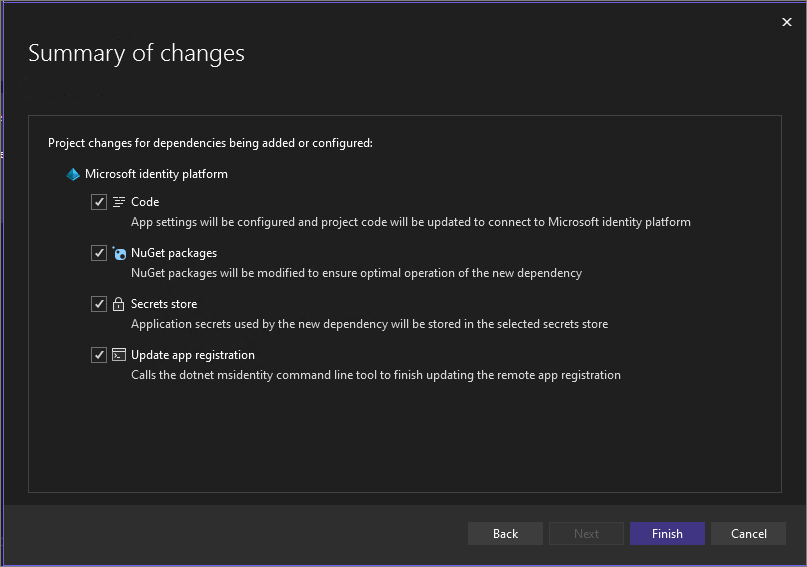Click the Code lines icon
This screenshot has width=807, height=567.
[x=119, y=202]
